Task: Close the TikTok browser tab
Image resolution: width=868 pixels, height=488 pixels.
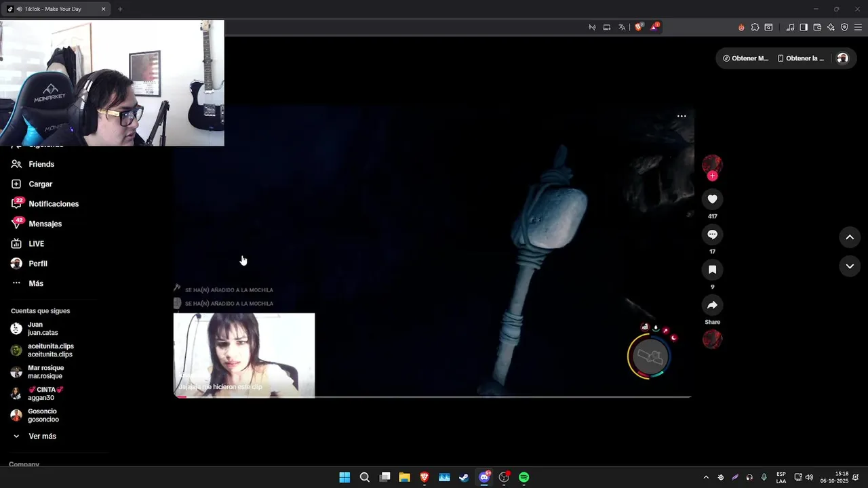Action: point(103,9)
